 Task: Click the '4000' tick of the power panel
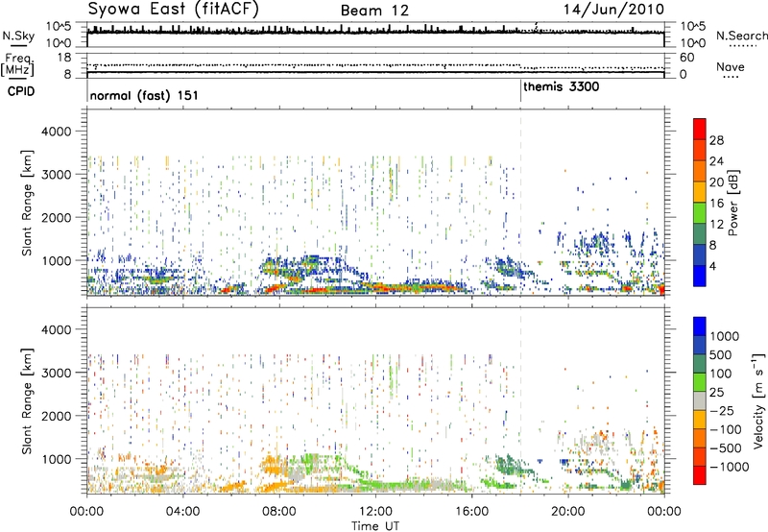[x=57, y=132]
